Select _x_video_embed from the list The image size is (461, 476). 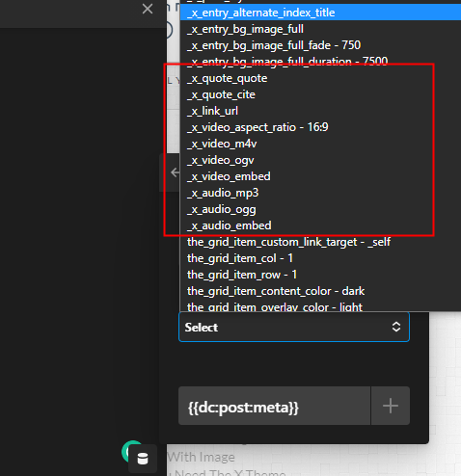(x=320, y=176)
